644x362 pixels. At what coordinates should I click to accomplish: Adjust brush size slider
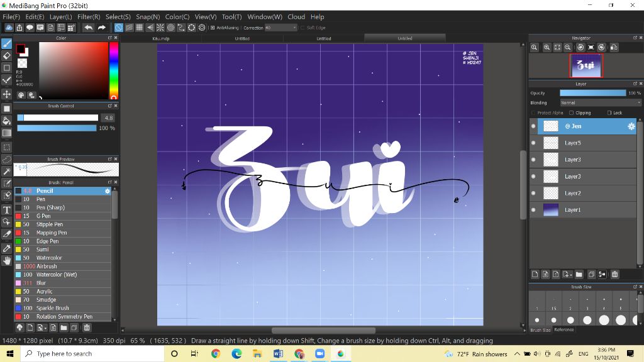pyautogui.click(x=57, y=118)
